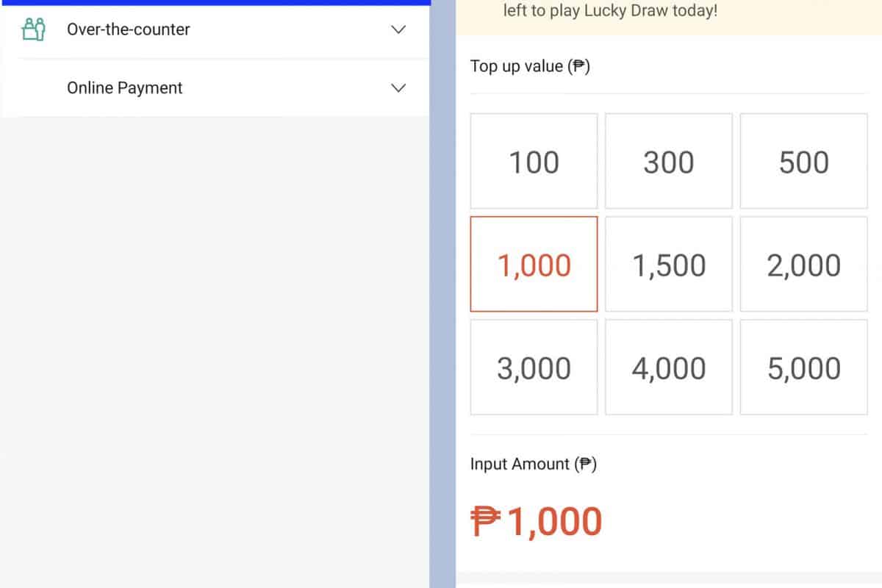Screen dimensions: 882x588
Task: Expand the Online Payment chevron
Action: pos(398,88)
